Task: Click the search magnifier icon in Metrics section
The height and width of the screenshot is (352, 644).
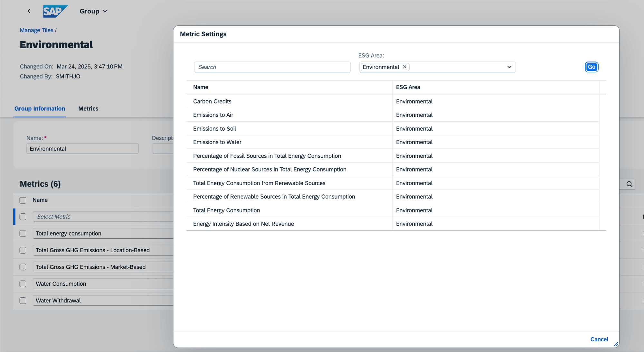Action: click(629, 184)
